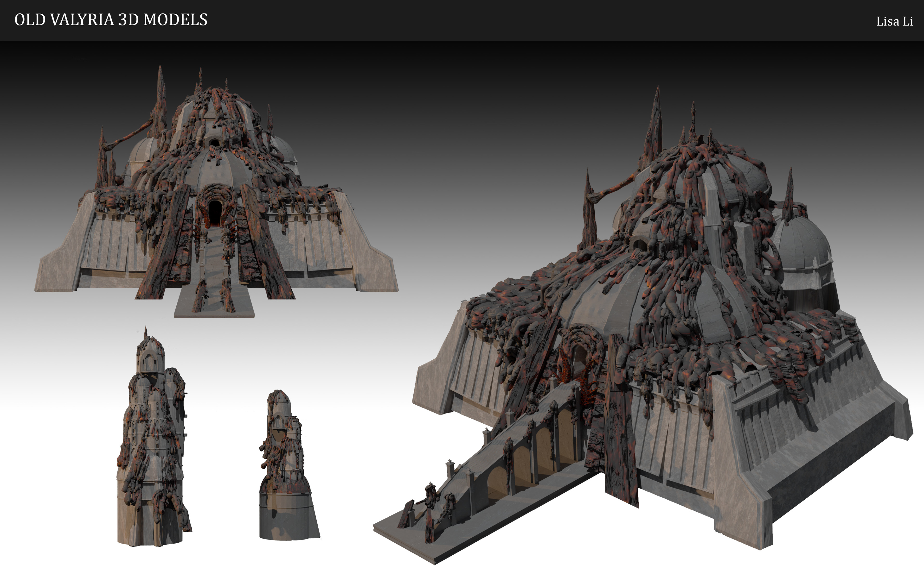Click the OLD VALYRIA 3D MODELS title
Image resolution: width=924 pixels, height=577 pixels.
tap(111, 20)
